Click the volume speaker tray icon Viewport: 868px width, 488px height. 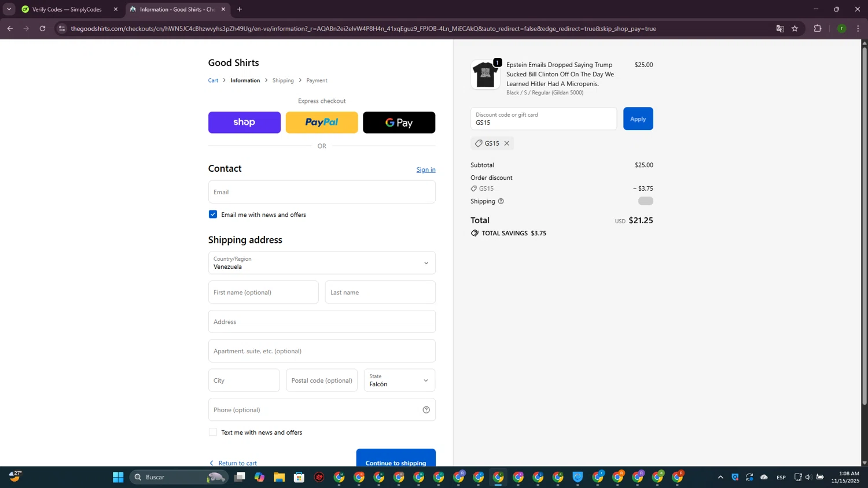coord(808,477)
